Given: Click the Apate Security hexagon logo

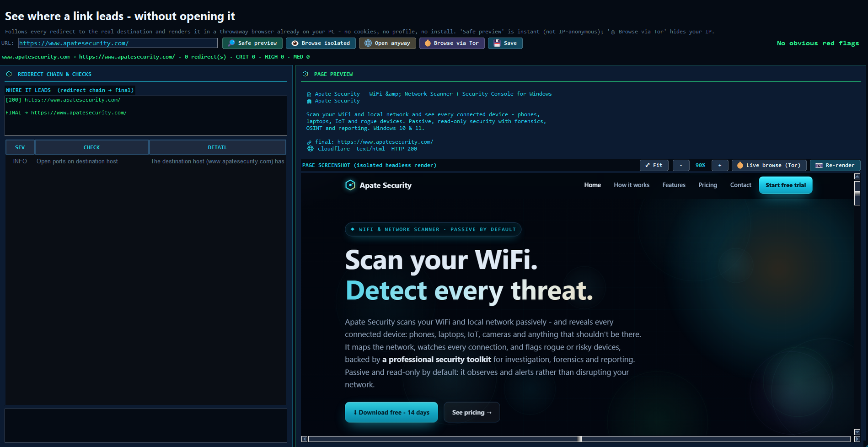Looking at the screenshot, I should (x=350, y=185).
